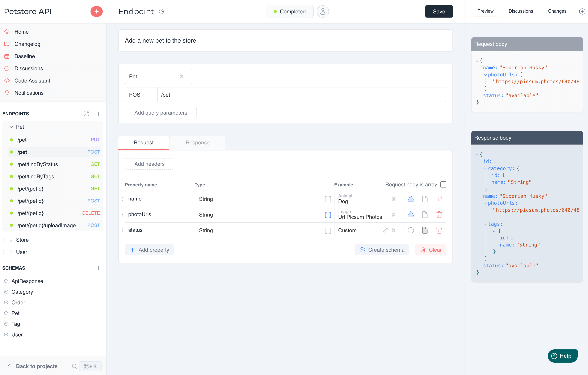588x375 pixels.
Task: Open the Endpoint settings gear
Action: click(x=161, y=11)
